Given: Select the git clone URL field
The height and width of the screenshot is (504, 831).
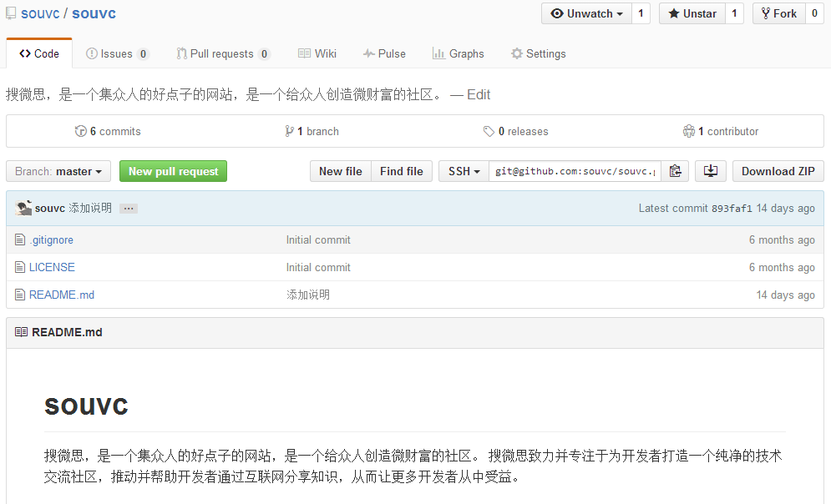Looking at the screenshot, I should point(575,172).
